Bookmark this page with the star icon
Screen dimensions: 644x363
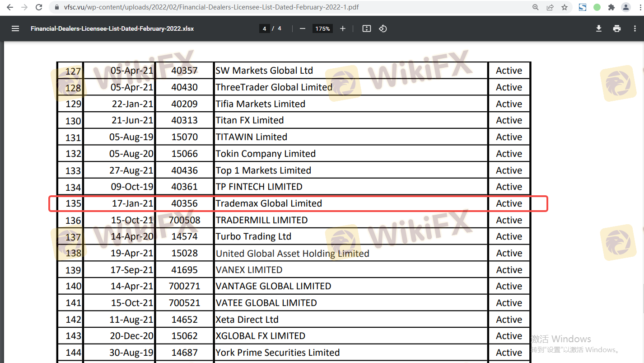click(565, 7)
